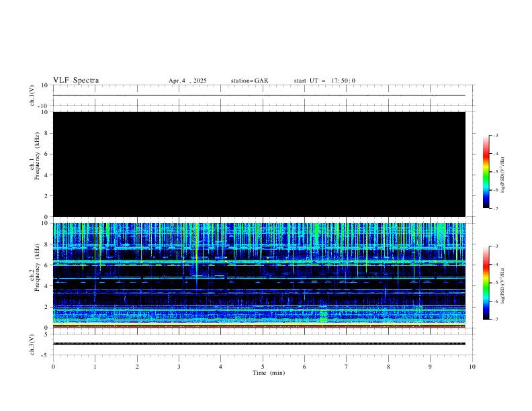This screenshot has height=411, width=532.
Task: Click time axis tick label "10"
Action: (x=472, y=367)
